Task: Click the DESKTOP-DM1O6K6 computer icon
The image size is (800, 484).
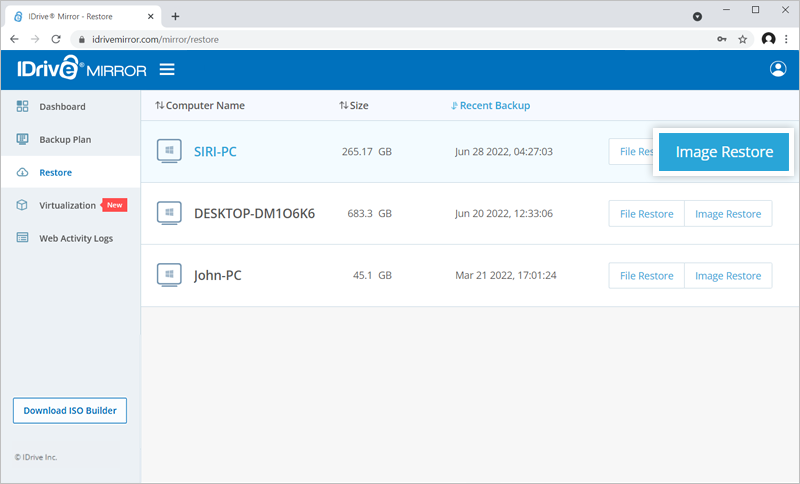Action: pyautogui.click(x=169, y=213)
